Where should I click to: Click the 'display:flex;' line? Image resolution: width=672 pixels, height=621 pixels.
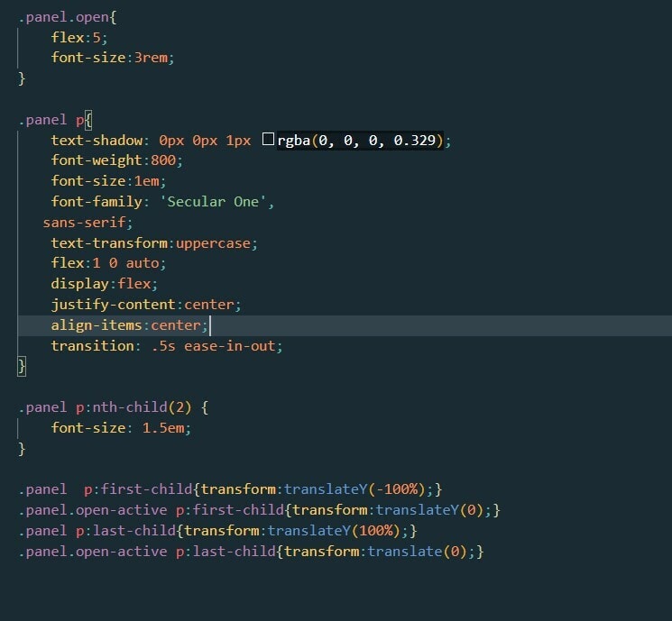(x=104, y=284)
